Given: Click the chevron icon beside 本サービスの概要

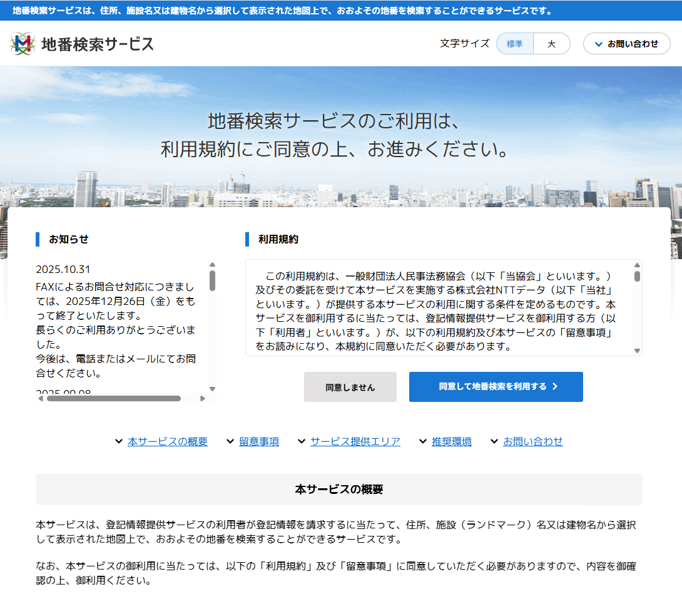Looking at the screenshot, I should (x=119, y=441).
